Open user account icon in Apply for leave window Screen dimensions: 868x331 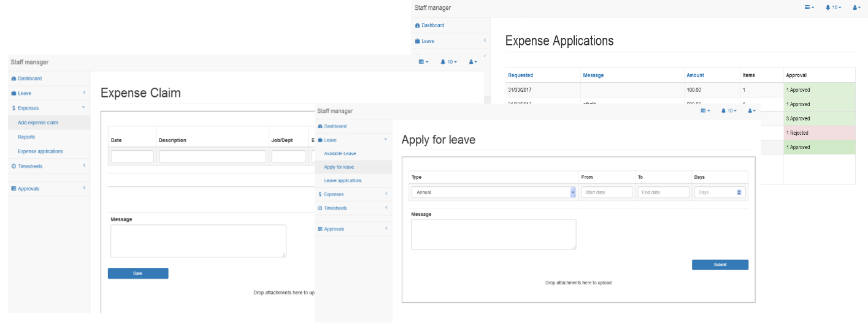751,111
